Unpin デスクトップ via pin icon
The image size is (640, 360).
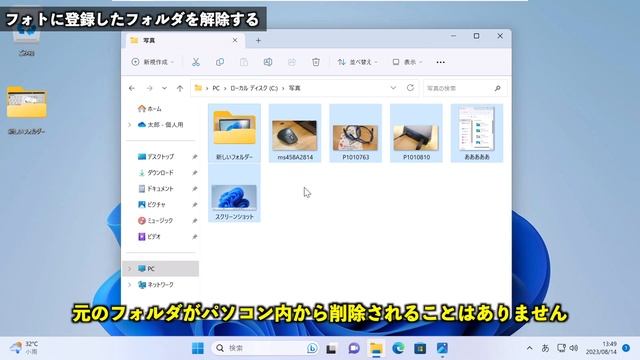195,157
